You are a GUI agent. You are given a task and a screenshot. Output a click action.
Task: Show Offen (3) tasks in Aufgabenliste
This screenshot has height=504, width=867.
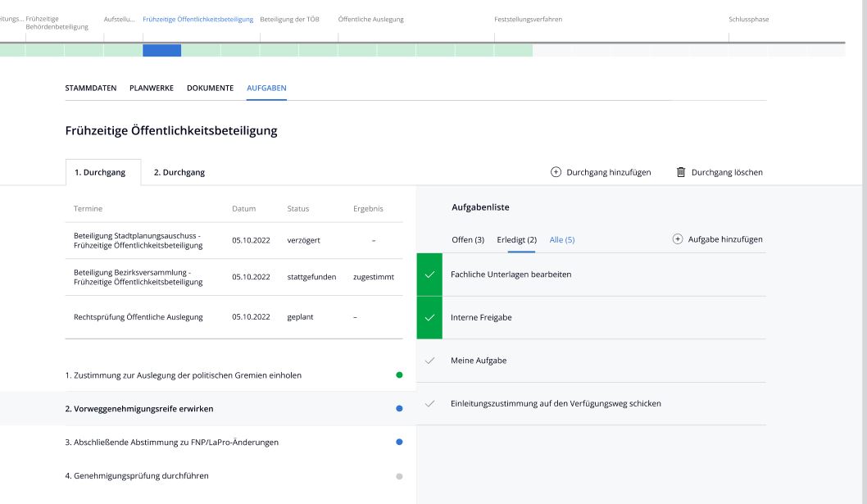click(468, 239)
